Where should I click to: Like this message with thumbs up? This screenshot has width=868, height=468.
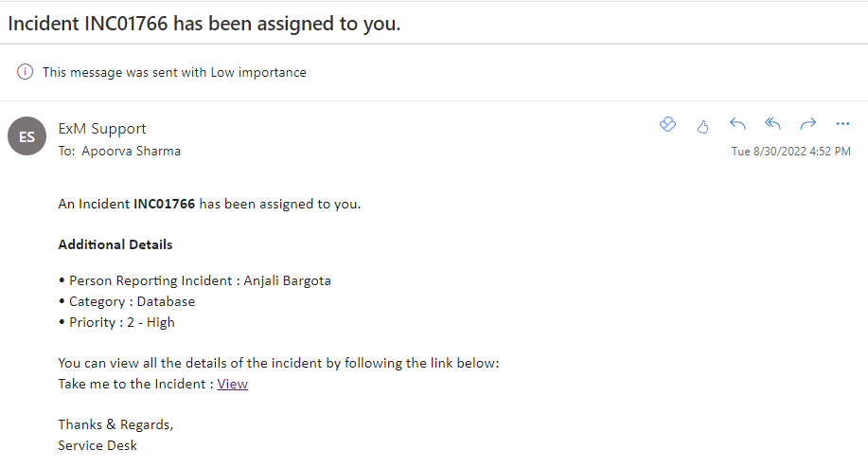tap(702, 127)
